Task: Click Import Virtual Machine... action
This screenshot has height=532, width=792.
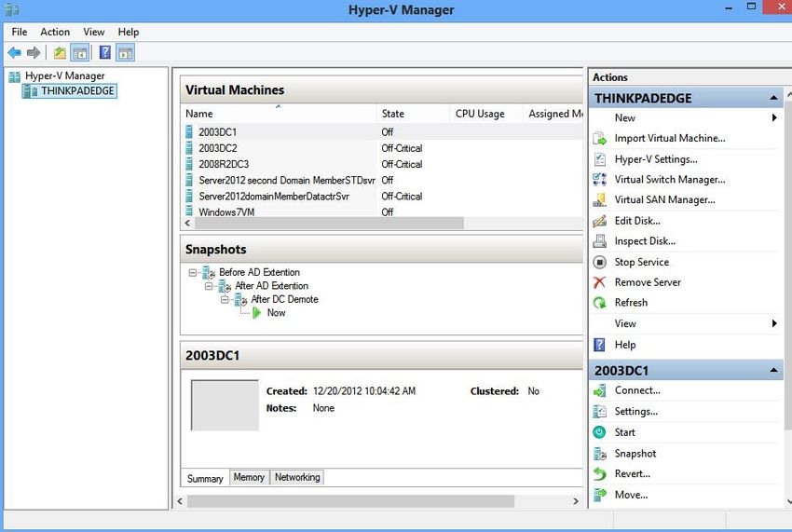Action: 670,139
